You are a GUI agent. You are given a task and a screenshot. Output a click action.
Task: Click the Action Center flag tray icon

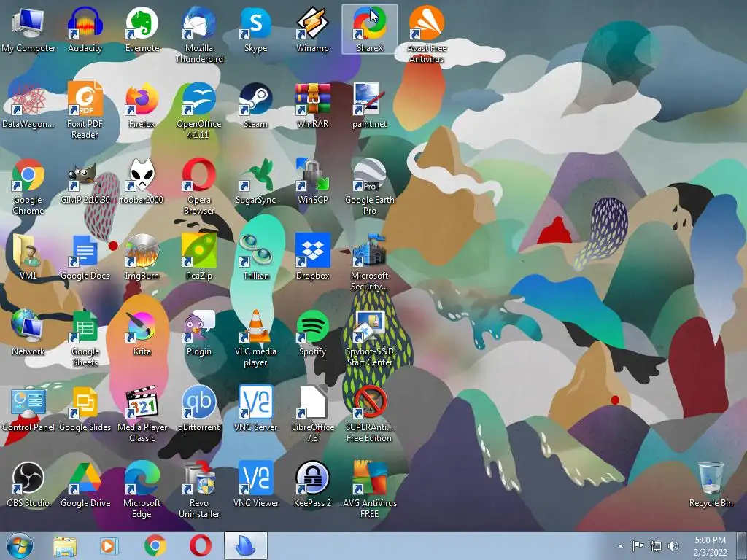(x=638, y=546)
